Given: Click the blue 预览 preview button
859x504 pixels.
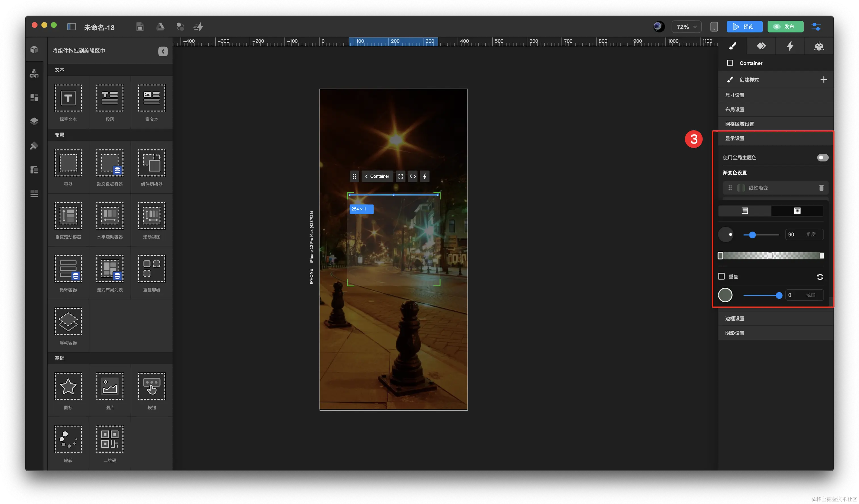Looking at the screenshot, I should pos(744,27).
